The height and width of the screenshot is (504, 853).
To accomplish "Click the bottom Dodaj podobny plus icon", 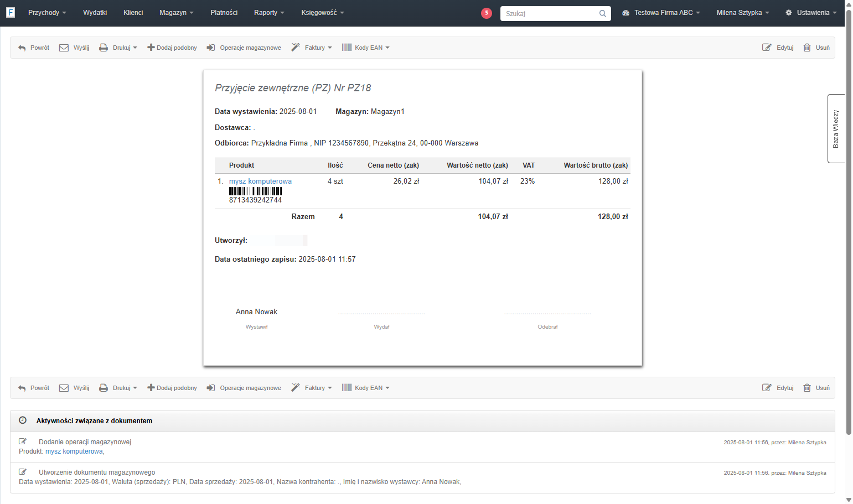I will tap(151, 388).
